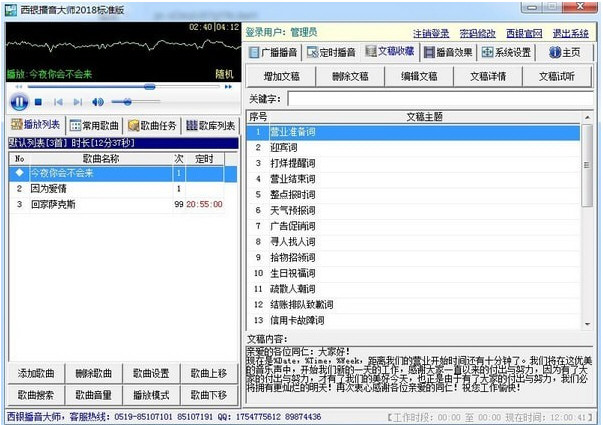Open 歌曲设置 settings
The image size is (603, 425).
click(x=151, y=373)
